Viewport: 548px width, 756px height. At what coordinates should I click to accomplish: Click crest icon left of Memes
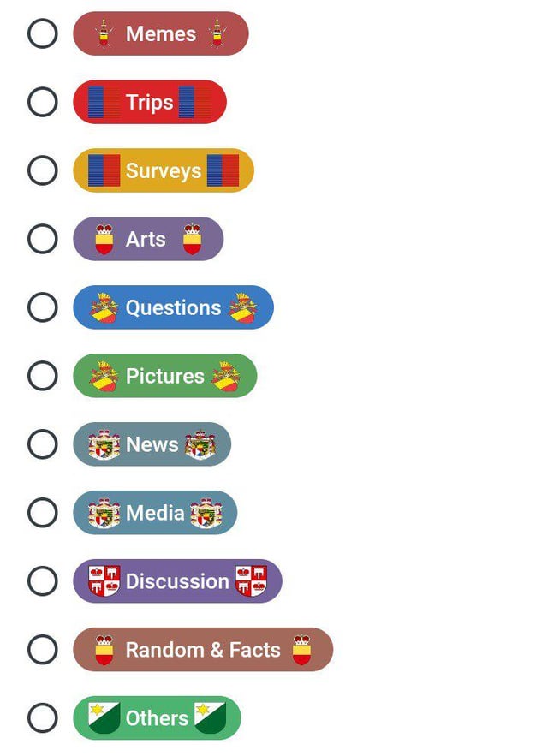tap(104, 33)
